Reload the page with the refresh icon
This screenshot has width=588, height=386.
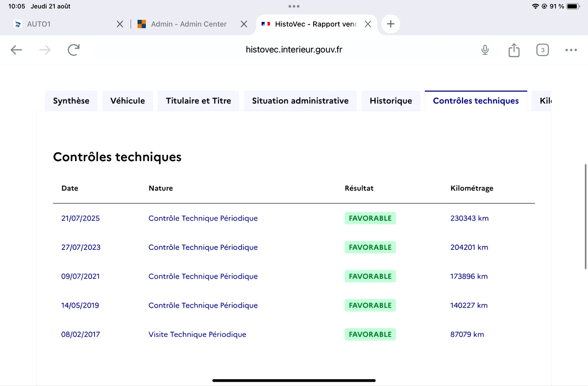point(73,50)
